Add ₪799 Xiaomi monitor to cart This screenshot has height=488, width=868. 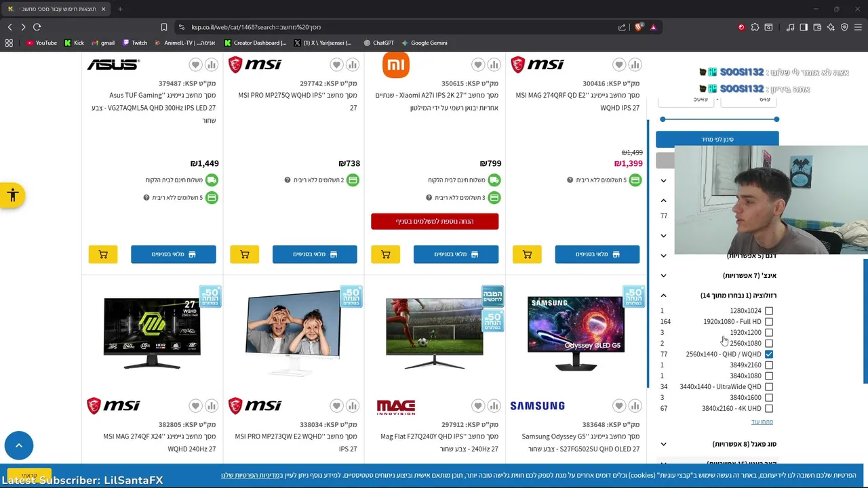[386, 254]
